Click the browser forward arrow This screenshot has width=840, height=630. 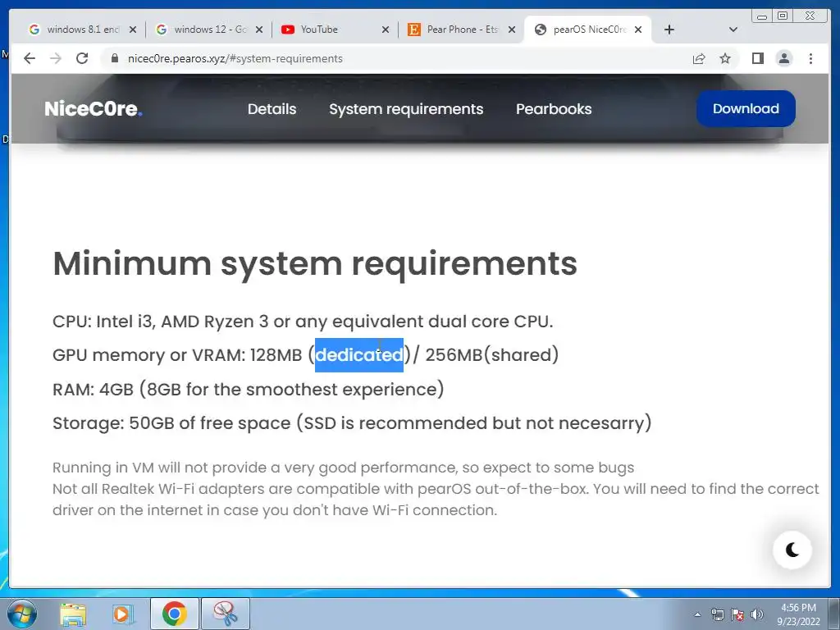coord(56,58)
